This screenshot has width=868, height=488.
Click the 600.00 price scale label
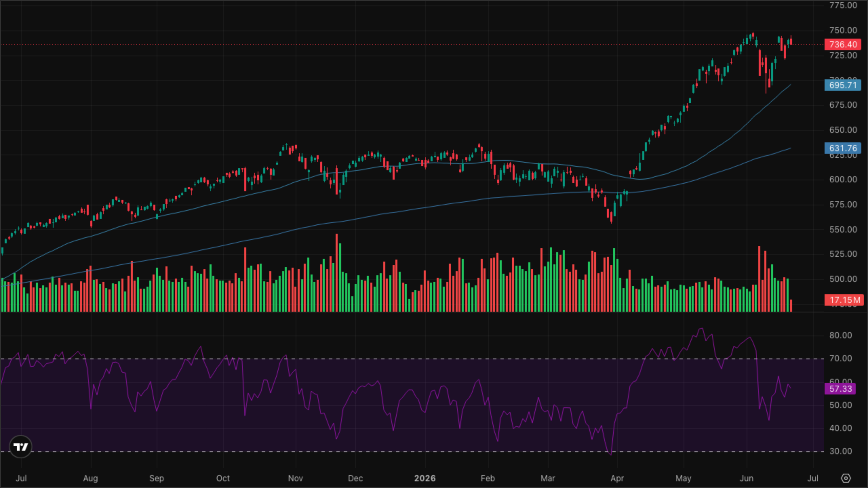843,179
